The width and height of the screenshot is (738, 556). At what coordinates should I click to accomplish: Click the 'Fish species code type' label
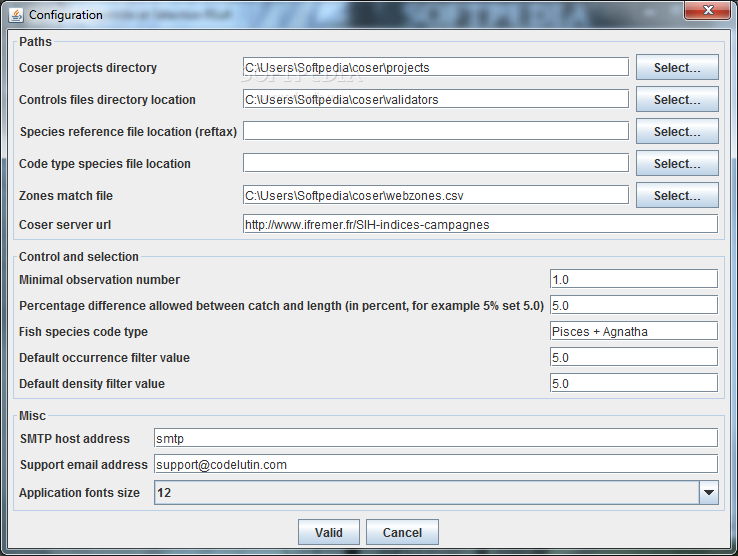83,332
